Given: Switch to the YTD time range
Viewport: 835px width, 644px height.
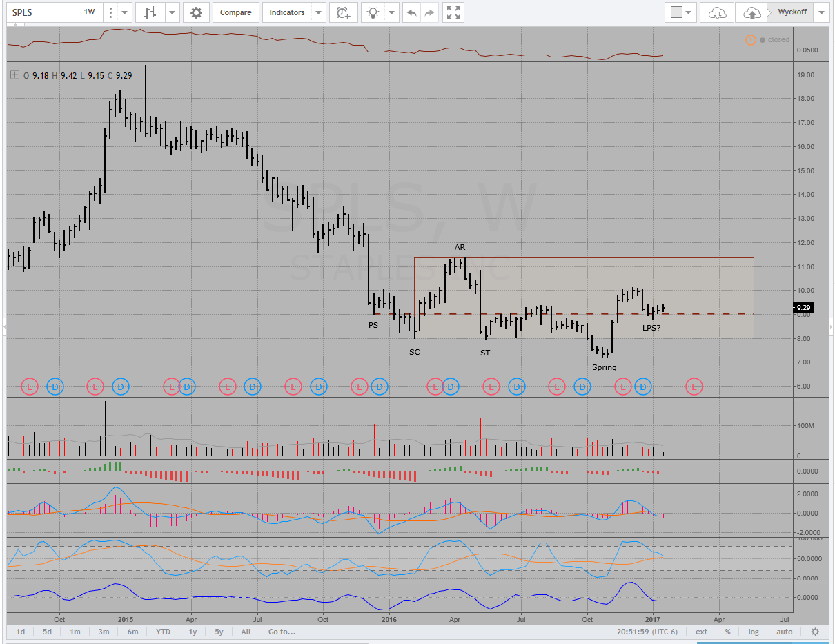Looking at the screenshot, I should [163, 632].
